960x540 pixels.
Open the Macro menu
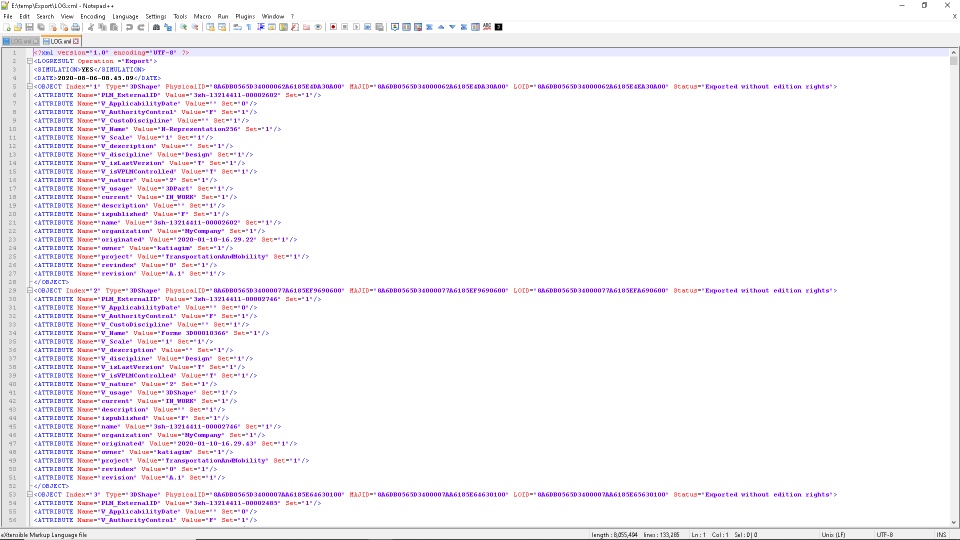click(x=202, y=17)
